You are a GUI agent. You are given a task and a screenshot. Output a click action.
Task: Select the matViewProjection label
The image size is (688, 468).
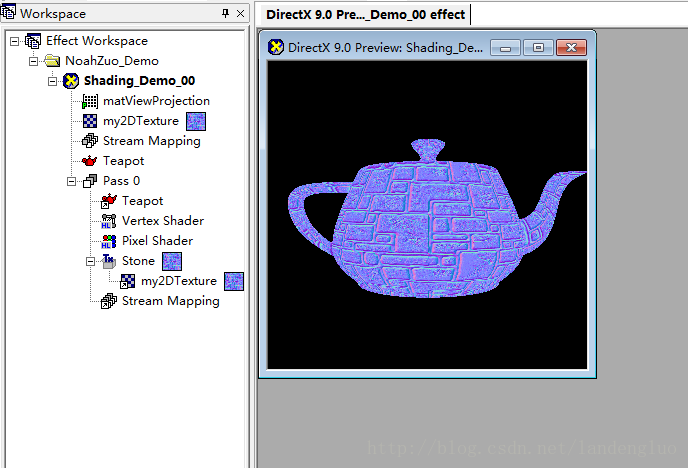click(x=157, y=101)
